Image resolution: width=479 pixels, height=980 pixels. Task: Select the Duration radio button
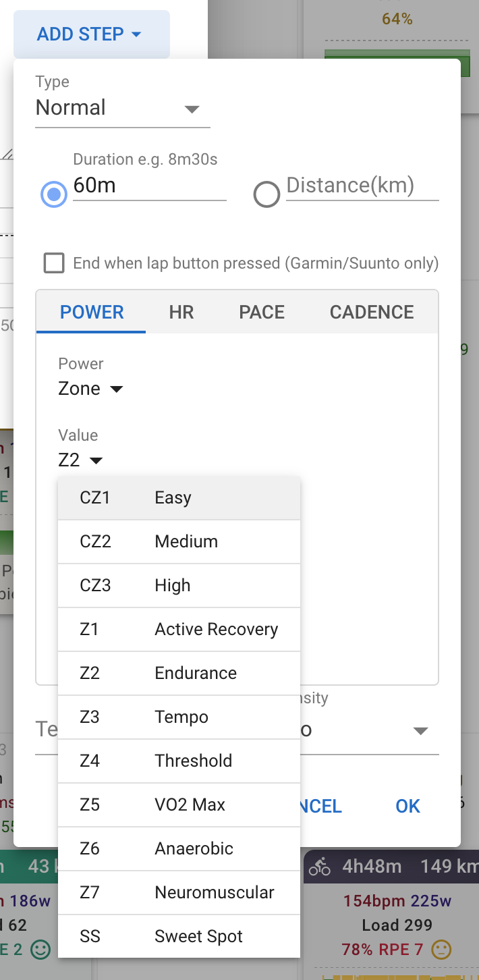coord(54,195)
